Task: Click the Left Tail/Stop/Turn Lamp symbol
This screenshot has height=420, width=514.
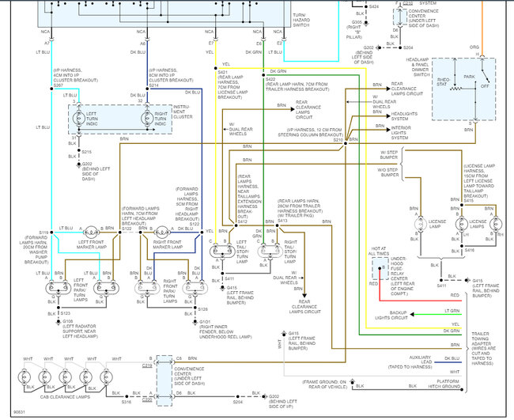Action: tap(222, 252)
